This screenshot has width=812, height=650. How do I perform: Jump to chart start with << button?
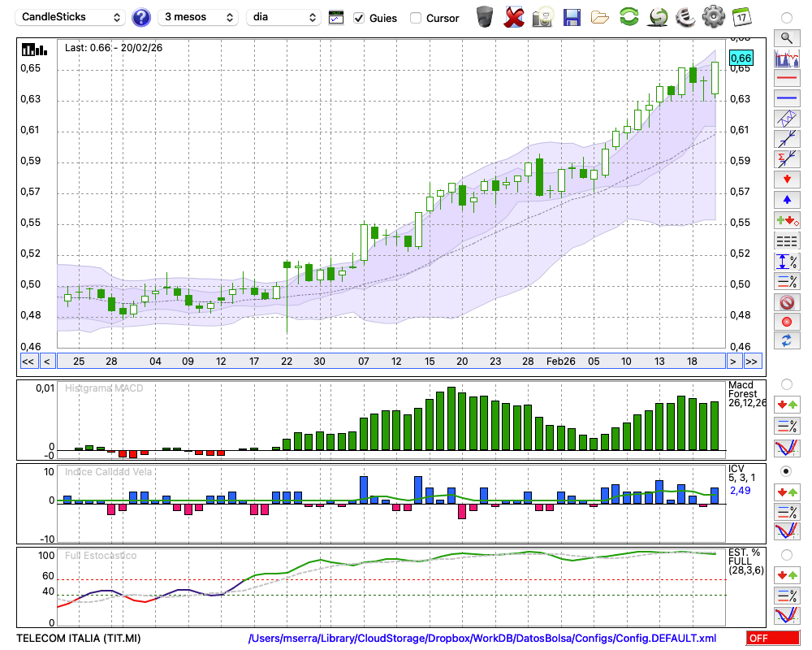(28, 362)
